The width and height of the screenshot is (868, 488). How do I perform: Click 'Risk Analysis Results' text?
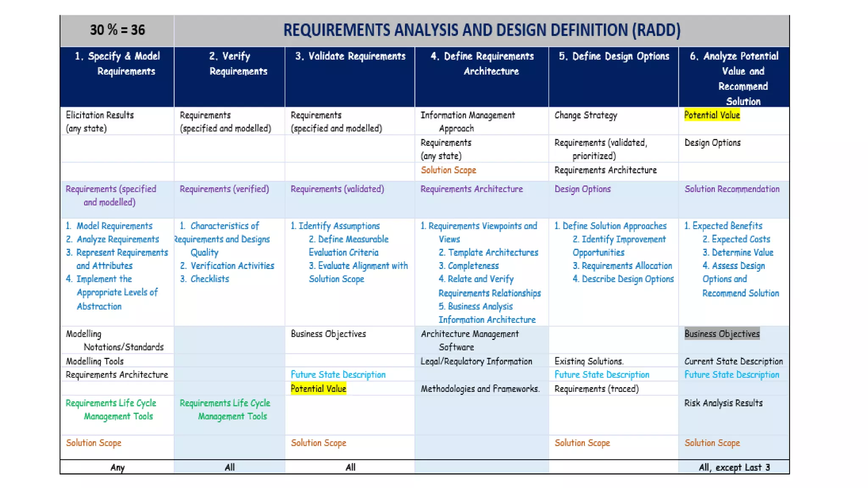(x=723, y=403)
